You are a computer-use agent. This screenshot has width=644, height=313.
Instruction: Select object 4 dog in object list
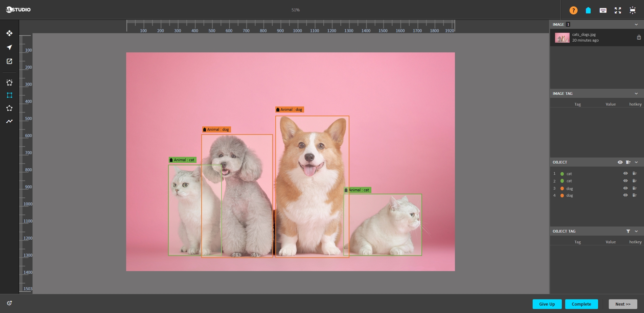coord(570,195)
